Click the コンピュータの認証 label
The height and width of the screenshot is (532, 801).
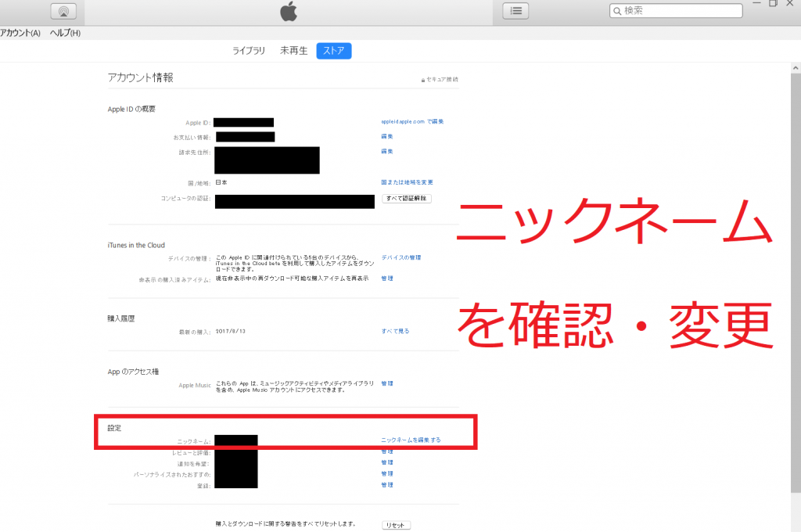point(185,198)
